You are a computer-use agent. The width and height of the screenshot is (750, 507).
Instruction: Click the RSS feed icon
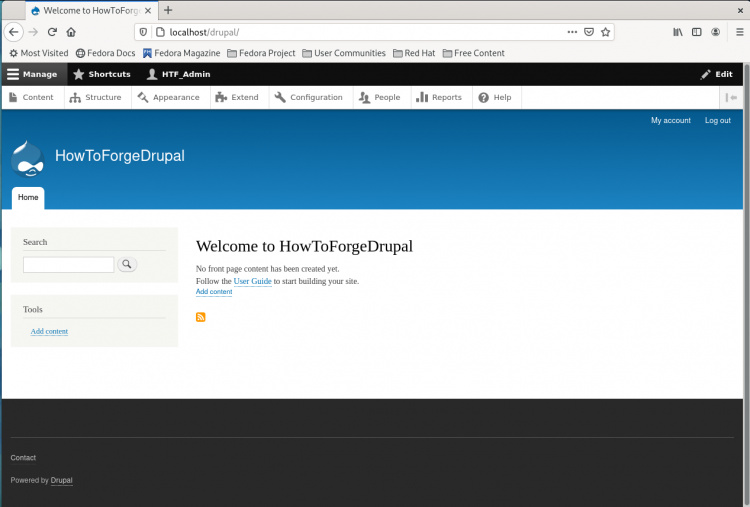(x=201, y=317)
